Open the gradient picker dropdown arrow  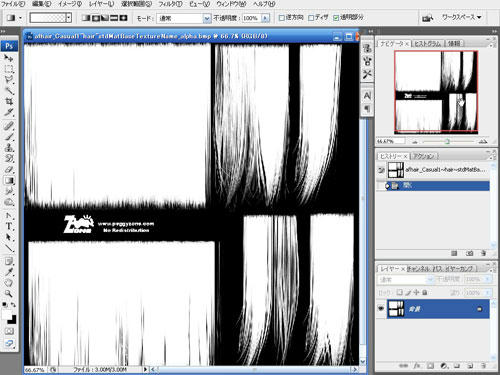(x=68, y=18)
